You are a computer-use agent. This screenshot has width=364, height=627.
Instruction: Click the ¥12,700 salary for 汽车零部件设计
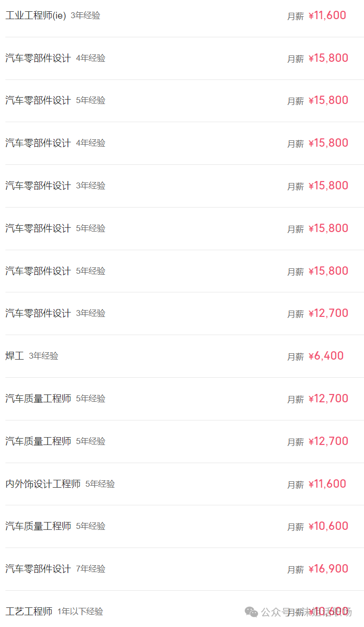click(328, 313)
